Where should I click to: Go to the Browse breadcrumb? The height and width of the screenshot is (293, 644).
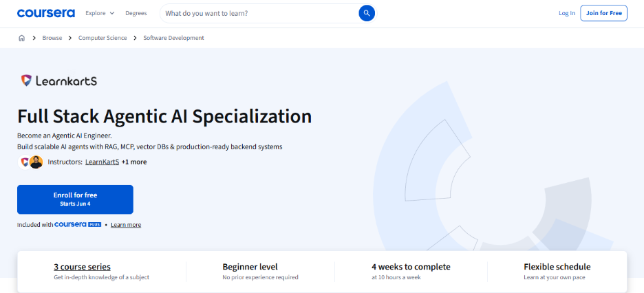(52, 38)
